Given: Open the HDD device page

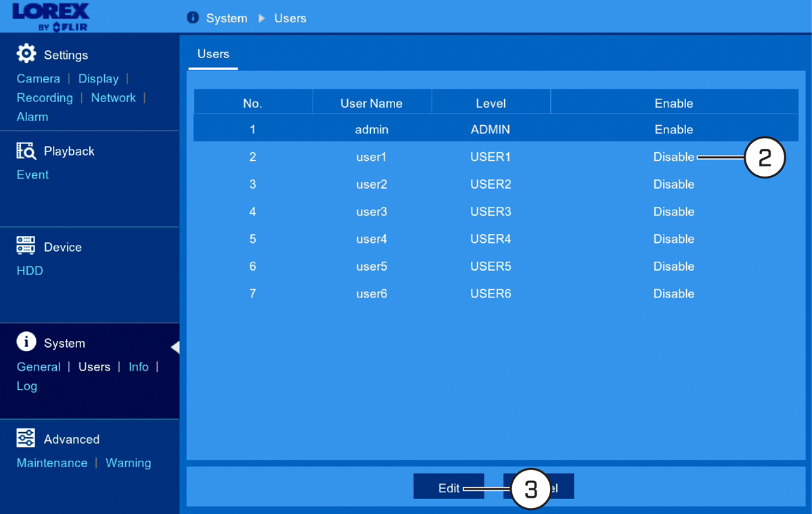Looking at the screenshot, I should pos(30,271).
